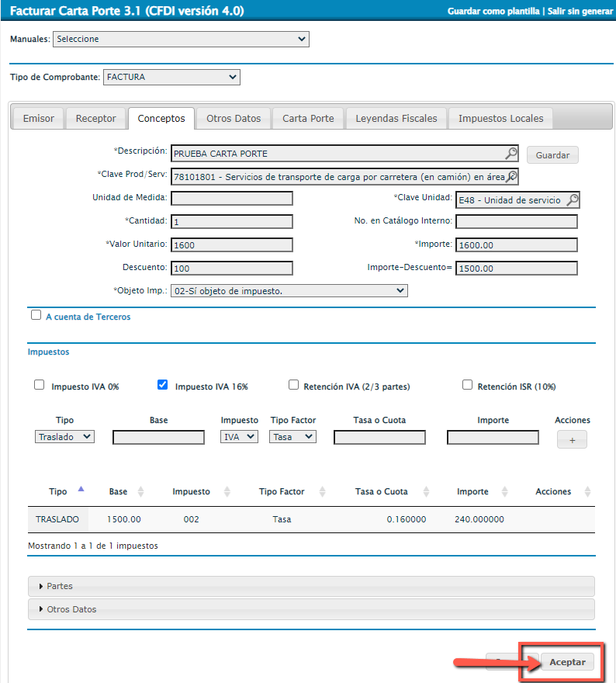Focus the tax Base input field
Image resolution: width=616 pixels, height=683 pixels.
point(158,437)
